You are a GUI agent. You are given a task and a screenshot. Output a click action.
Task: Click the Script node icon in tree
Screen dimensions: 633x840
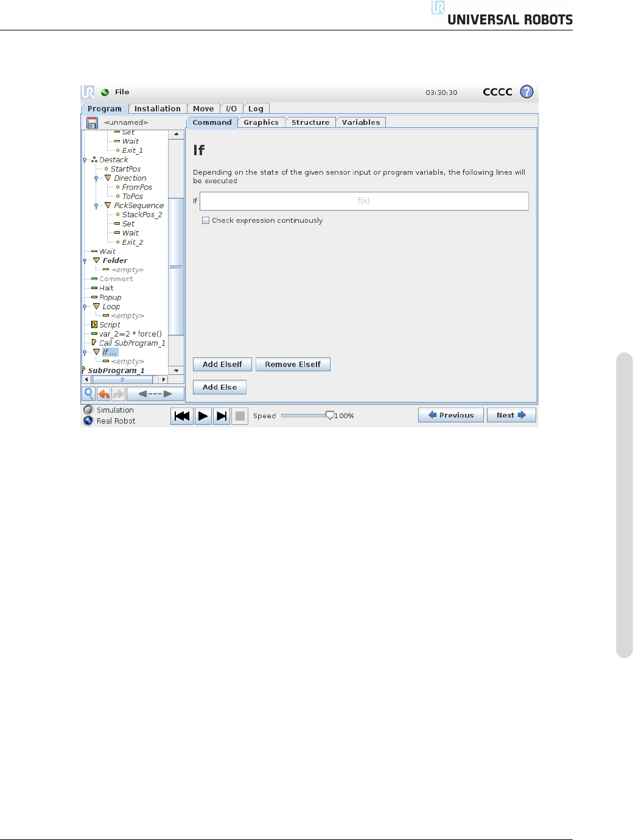click(x=94, y=324)
